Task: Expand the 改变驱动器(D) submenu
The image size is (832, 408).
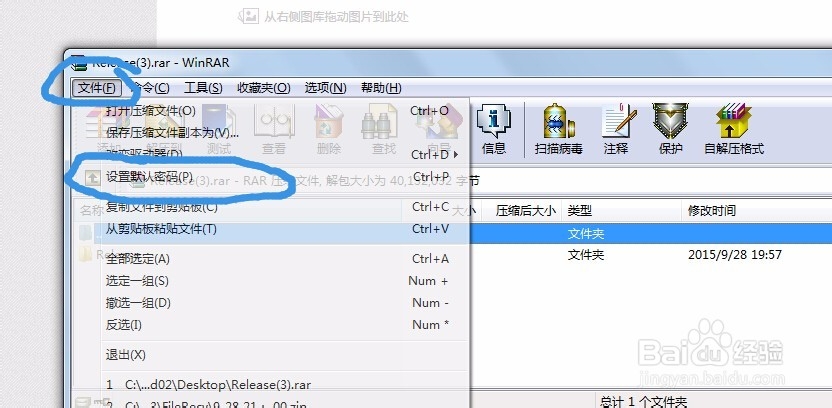Action: [x=285, y=154]
